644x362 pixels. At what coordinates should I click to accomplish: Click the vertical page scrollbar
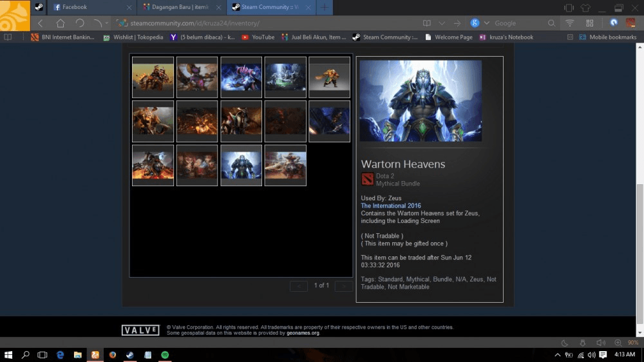pyautogui.click(x=640, y=255)
